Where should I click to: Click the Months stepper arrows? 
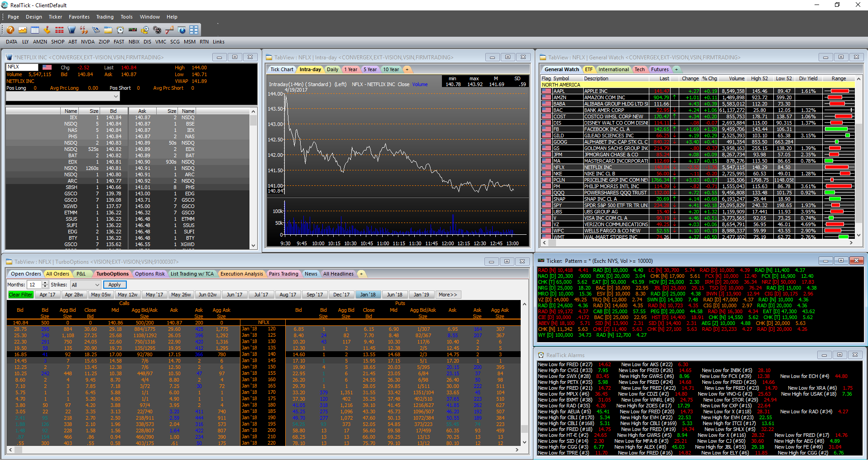45,285
